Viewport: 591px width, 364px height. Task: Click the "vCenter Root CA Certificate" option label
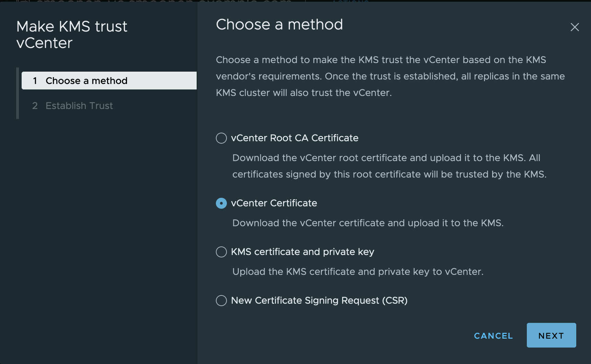pos(294,138)
